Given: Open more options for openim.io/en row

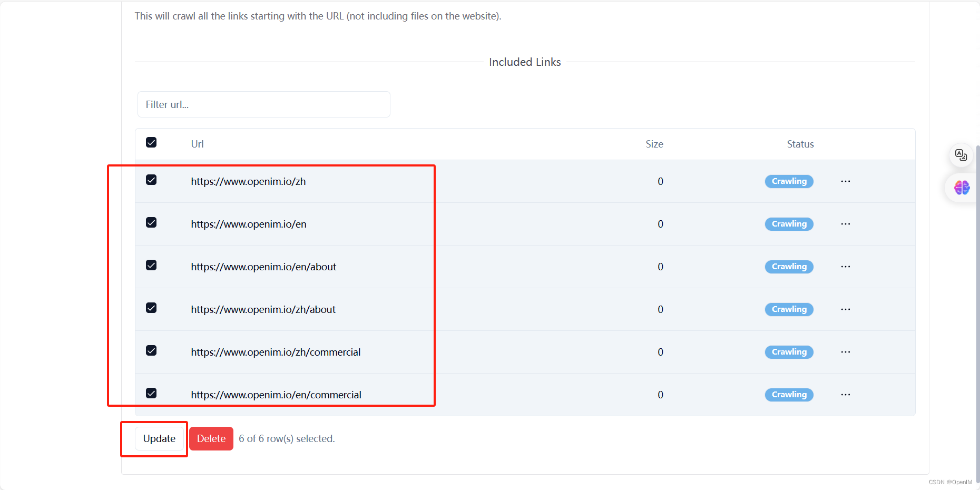Looking at the screenshot, I should click(x=846, y=224).
